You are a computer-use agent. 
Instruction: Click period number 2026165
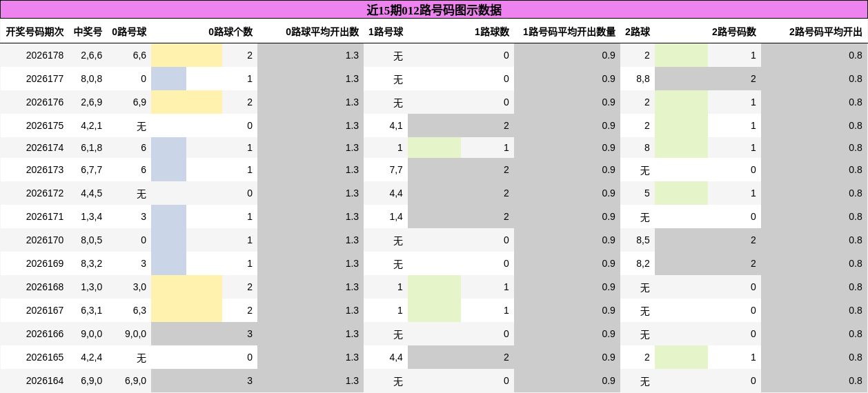coord(45,357)
